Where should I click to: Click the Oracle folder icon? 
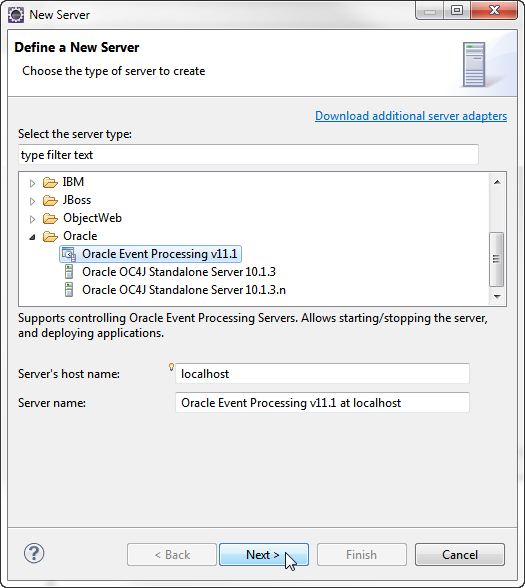pyautogui.click(x=50, y=236)
